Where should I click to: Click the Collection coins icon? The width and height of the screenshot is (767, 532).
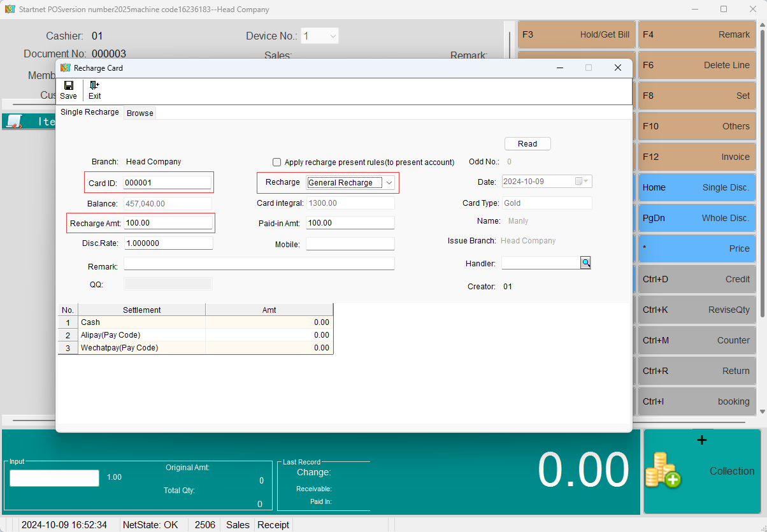(x=663, y=471)
